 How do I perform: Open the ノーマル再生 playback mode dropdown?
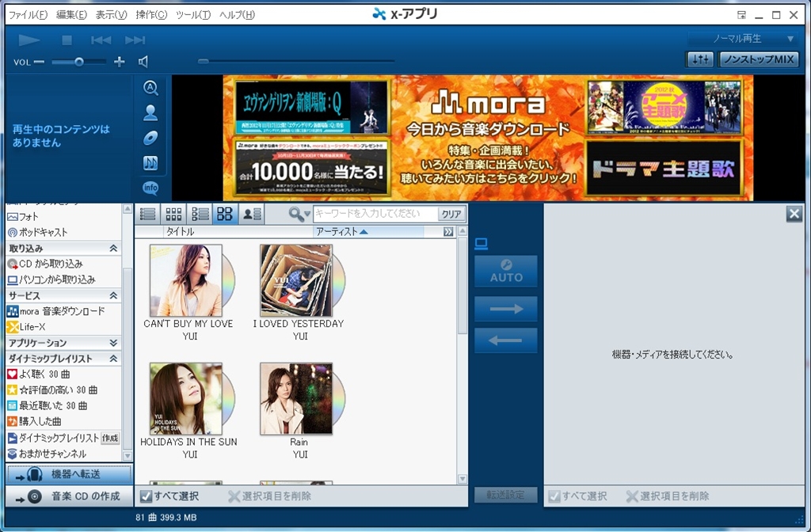(741, 39)
